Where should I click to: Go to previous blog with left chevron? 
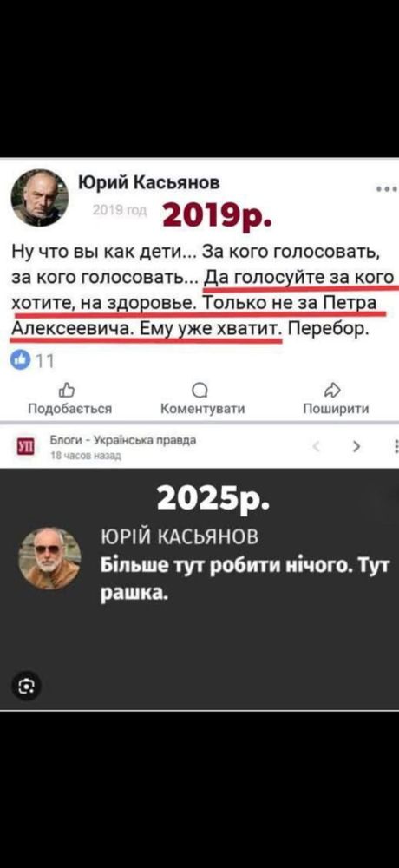coord(316,445)
